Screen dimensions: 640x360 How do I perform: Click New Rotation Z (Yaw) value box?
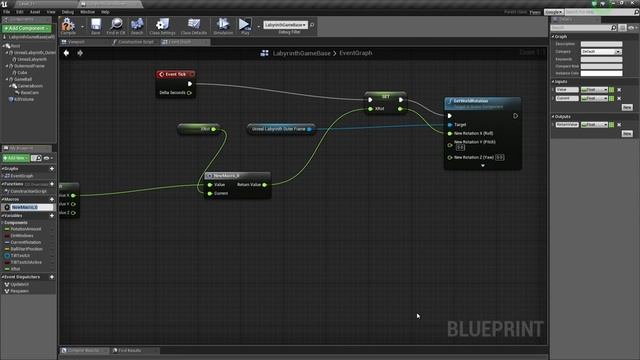500,158
